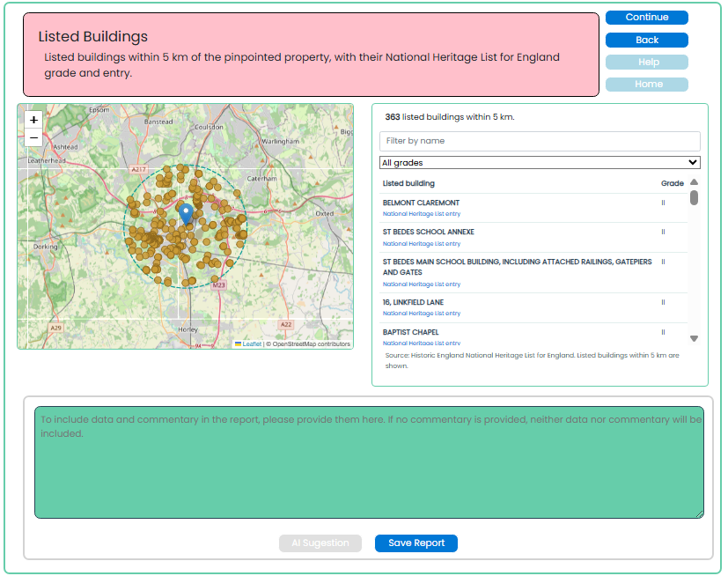Open Baptist Chapel heritage list entry

tap(421, 343)
